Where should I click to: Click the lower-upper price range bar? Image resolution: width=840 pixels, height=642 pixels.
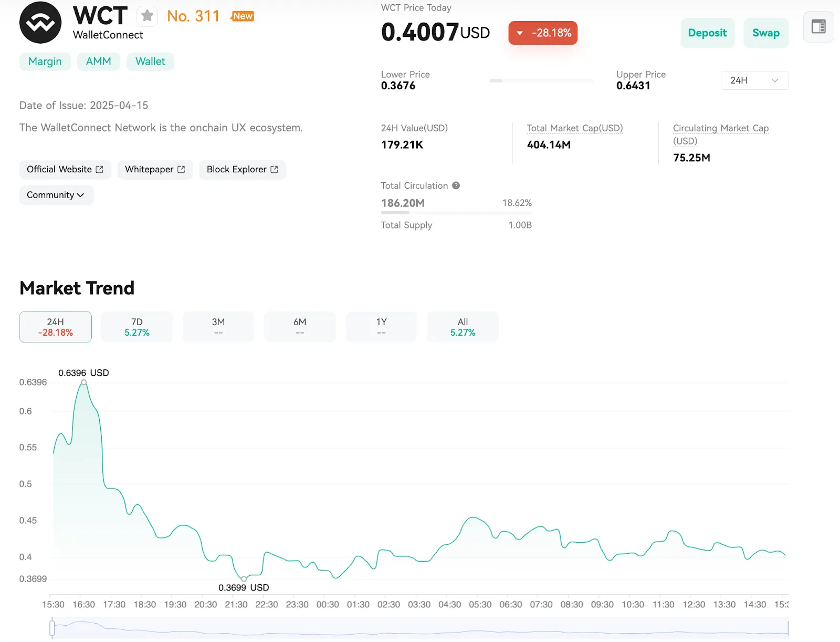(x=541, y=80)
